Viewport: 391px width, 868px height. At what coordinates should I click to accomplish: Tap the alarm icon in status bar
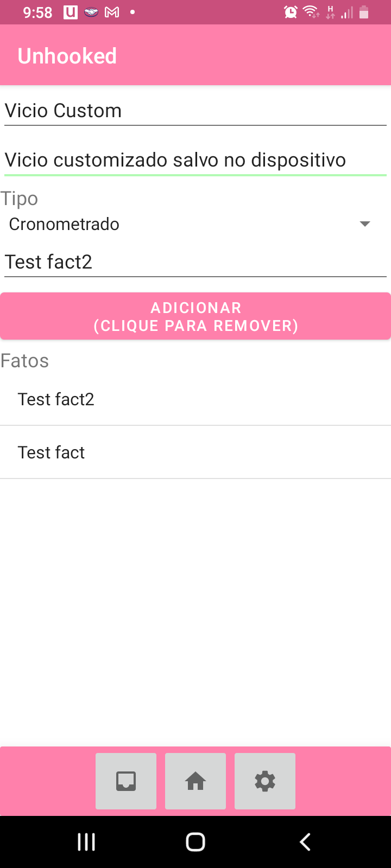[x=291, y=12]
